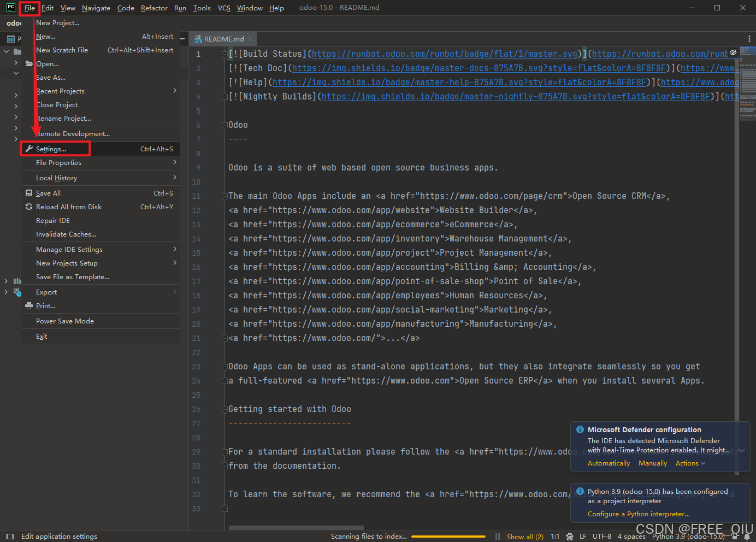Expand the New Projects Setup submenu arrow
Image resolution: width=756 pixels, height=542 pixels.
click(175, 263)
